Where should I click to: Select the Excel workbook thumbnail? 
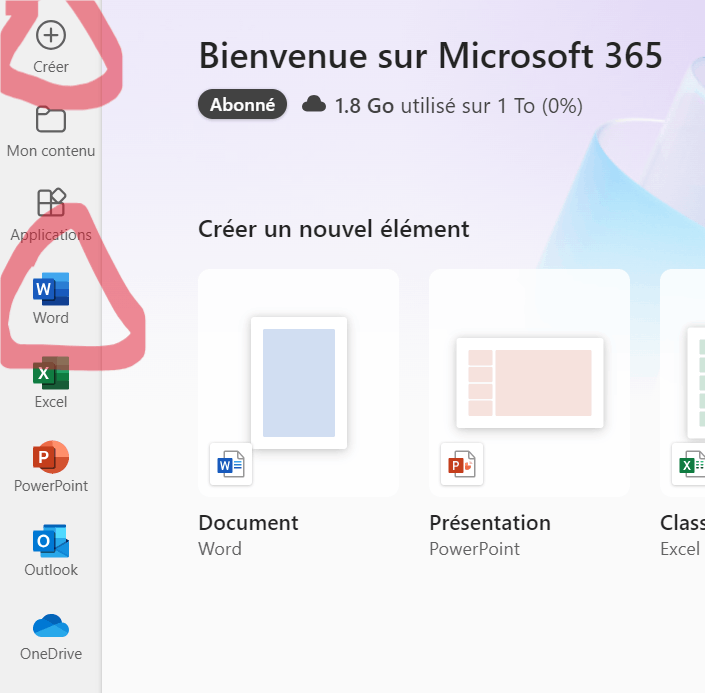click(x=696, y=383)
